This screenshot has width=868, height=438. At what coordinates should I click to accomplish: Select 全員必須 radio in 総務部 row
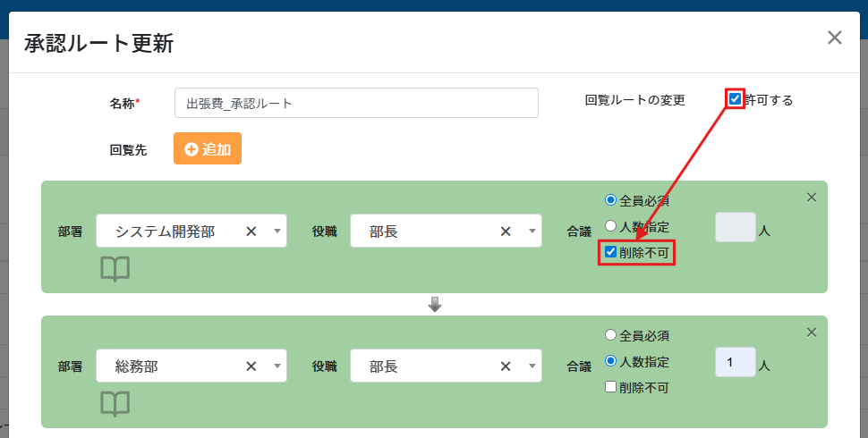(611, 336)
